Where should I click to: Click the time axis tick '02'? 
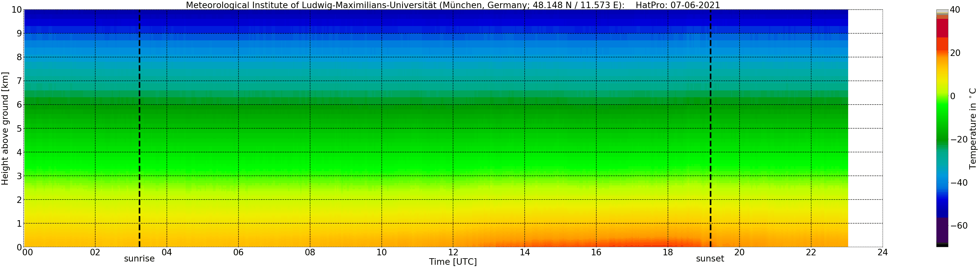tap(95, 252)
